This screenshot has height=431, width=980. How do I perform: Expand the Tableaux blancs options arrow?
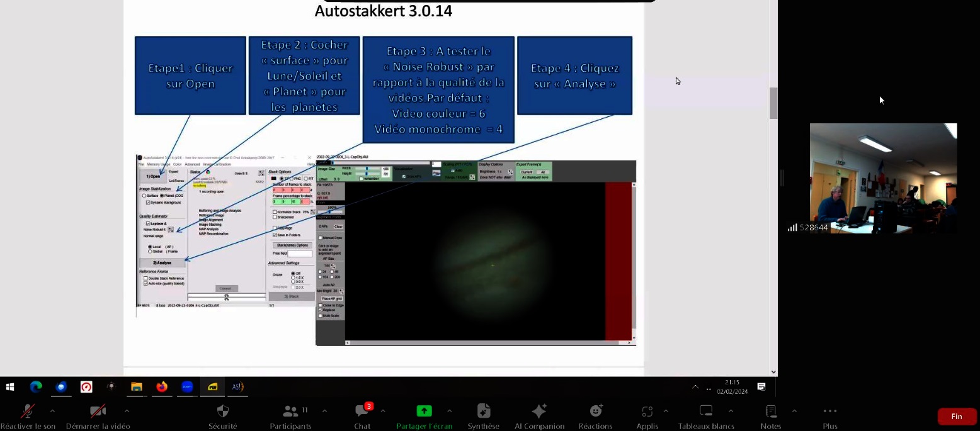pyautogui.click(x=731, y=411)
